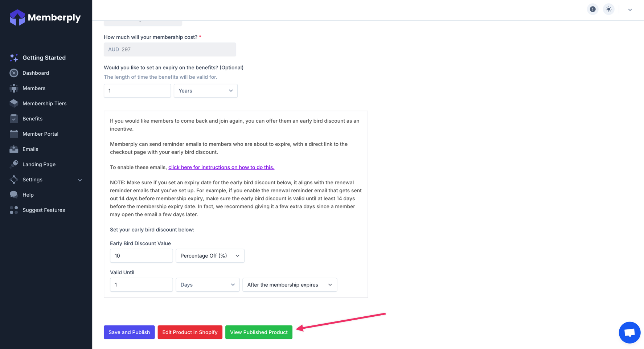Open the early bird instructions link
The height and width of the screenshot is (349, 644).
click(x=221, y=167)
